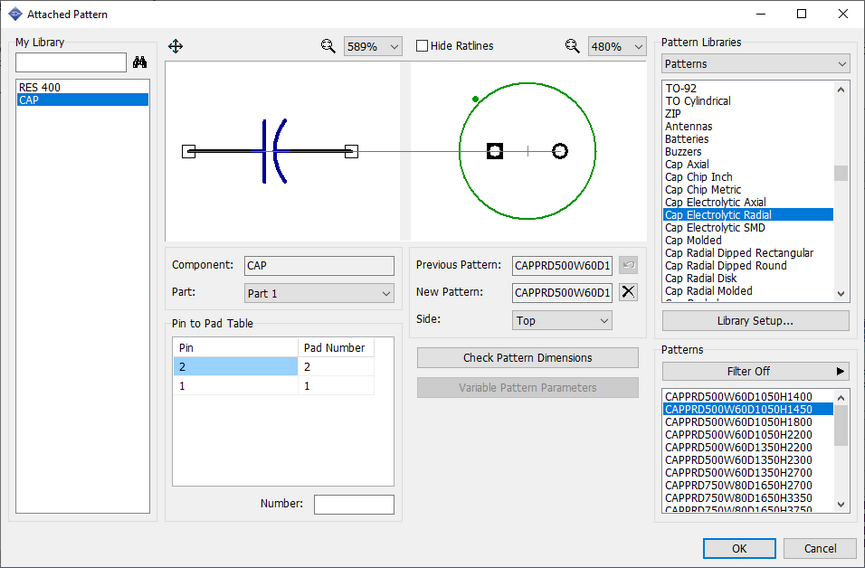Select TO Cylindrical library

click(748, 101)
